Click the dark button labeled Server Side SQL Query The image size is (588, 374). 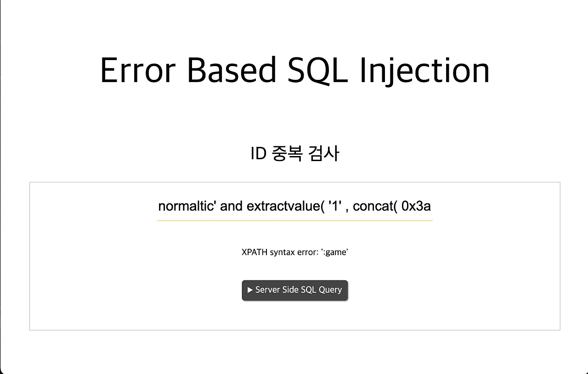[294, 290]
